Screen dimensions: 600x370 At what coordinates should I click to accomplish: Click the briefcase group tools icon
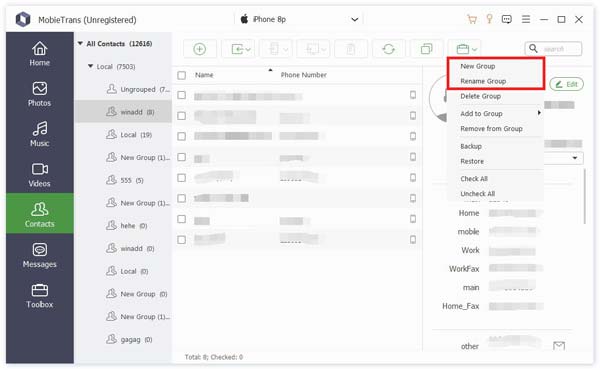(465, 49)
